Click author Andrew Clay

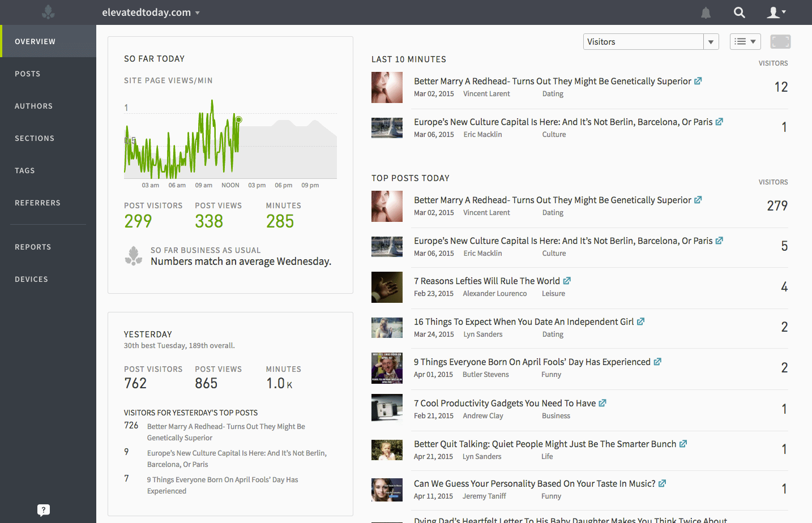pos(483,416)
